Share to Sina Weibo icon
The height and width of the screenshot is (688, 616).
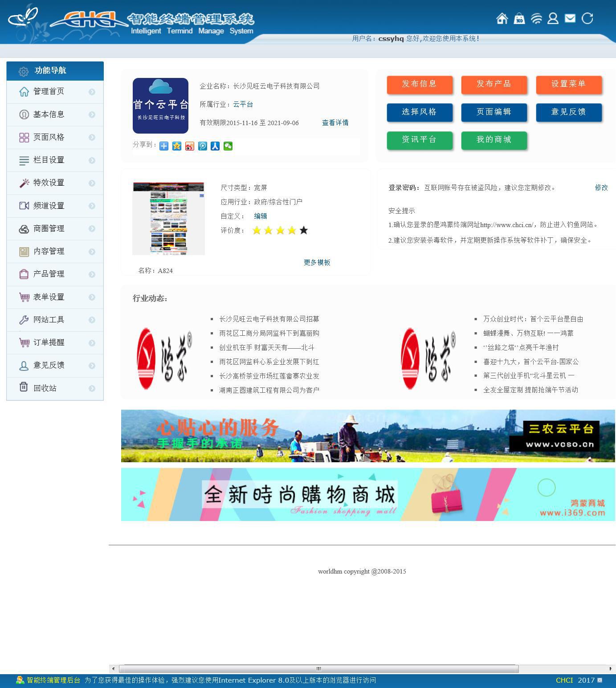point(190,146)
